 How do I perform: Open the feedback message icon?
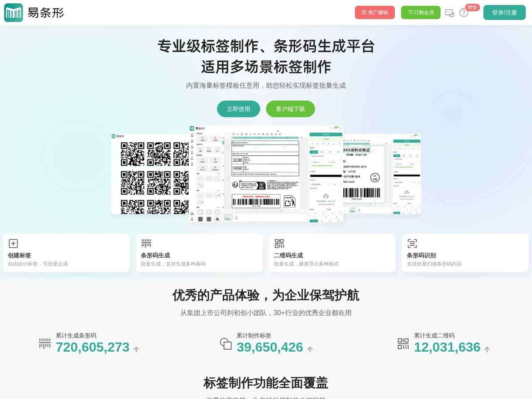pyautogui.click(x=450, y=13)
